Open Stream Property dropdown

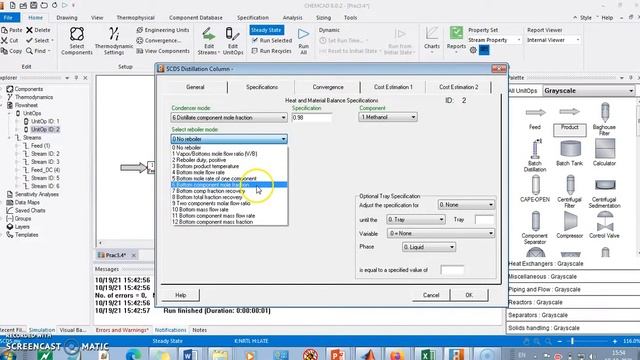coord(494,40)
